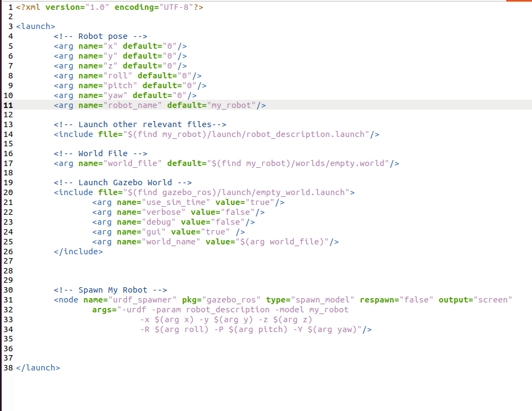
Task: Click the world_file arg with empty.world default
Action: (227, 163)
